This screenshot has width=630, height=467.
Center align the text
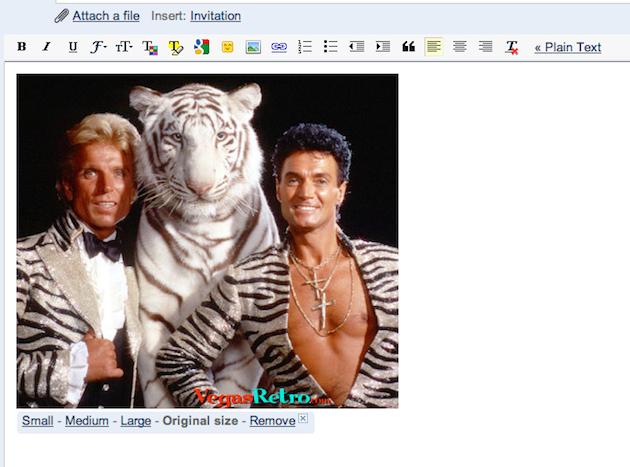point(460,47)
